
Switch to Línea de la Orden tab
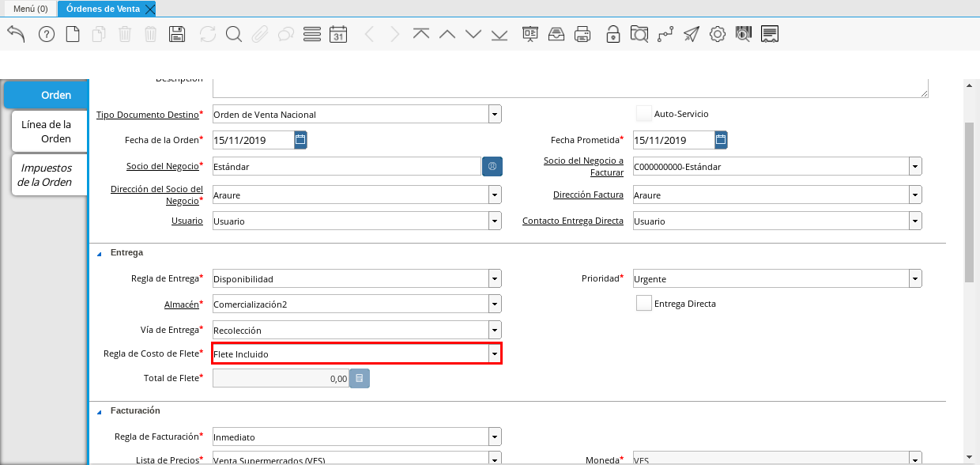pos(47,131)
